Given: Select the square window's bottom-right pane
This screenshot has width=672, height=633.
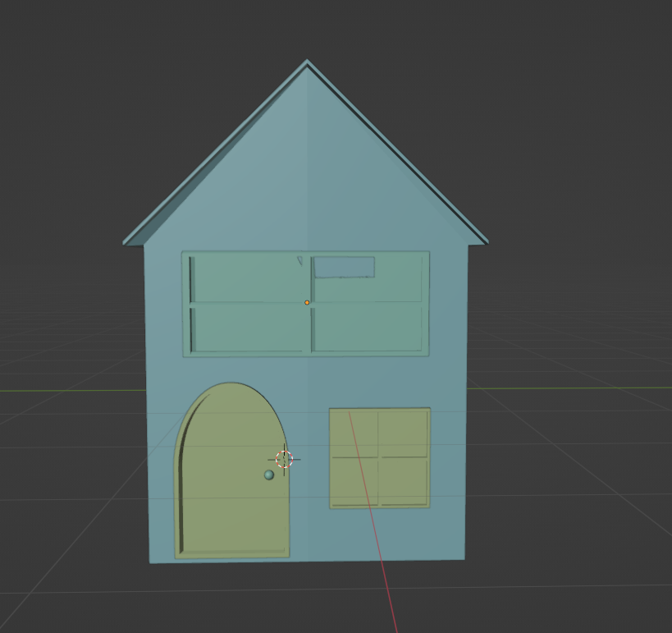Looking at the screenshot, I should [404, 481].
